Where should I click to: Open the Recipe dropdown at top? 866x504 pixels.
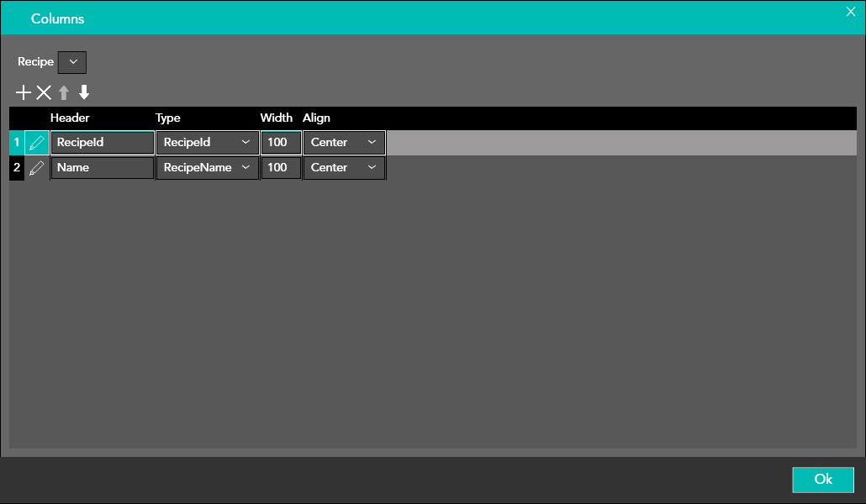[72, 62]
